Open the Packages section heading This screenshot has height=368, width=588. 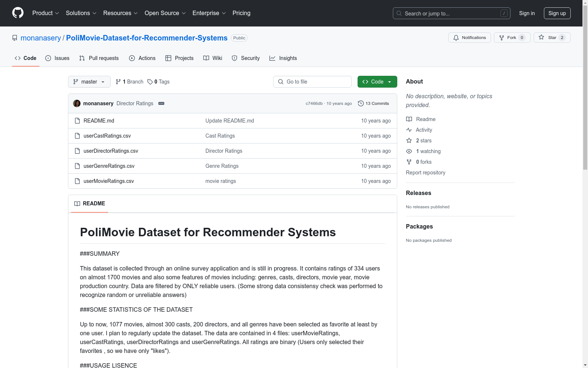click(x=419, y=226)
